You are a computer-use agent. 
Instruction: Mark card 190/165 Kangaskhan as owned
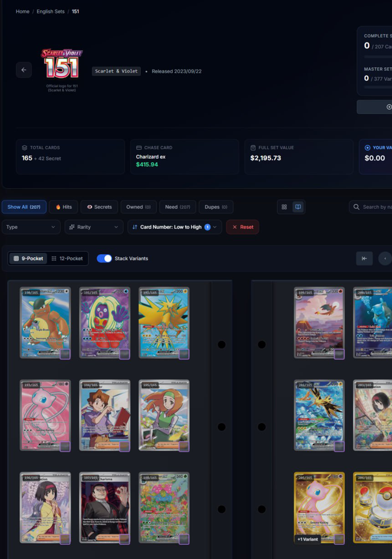65,354
